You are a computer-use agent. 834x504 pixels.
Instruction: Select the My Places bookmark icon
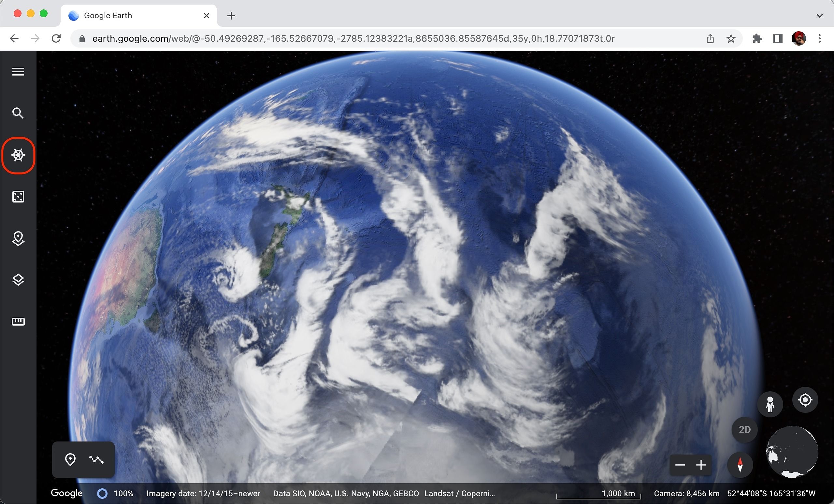pyautogui.click(x=19, y=238)
